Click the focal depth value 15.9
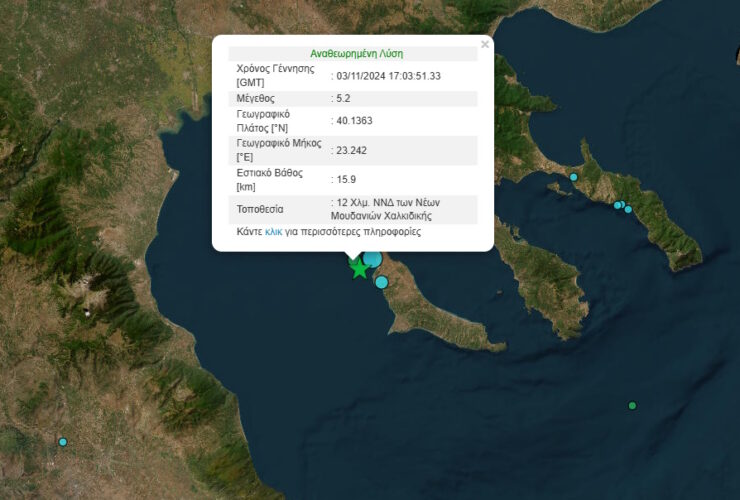Screen dimensions: 740x500 pyautogui.click(x=346, y=179)
